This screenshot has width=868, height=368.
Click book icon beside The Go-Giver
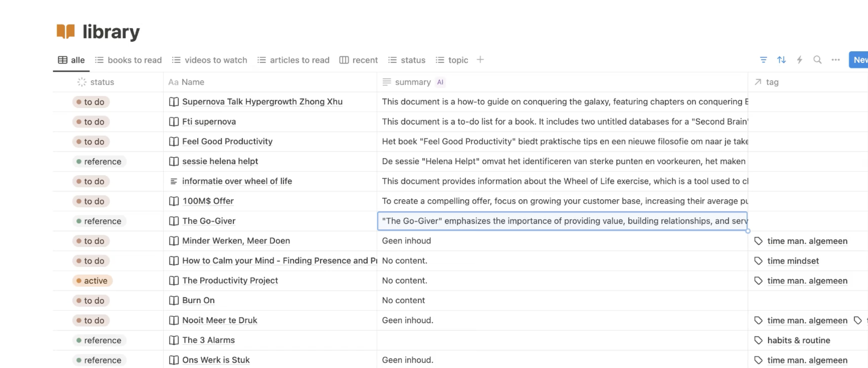(174, 221)
